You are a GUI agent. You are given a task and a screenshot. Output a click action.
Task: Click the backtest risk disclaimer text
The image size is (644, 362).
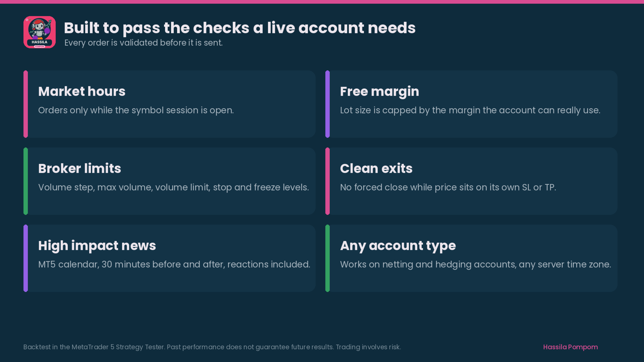pos(212,347)
